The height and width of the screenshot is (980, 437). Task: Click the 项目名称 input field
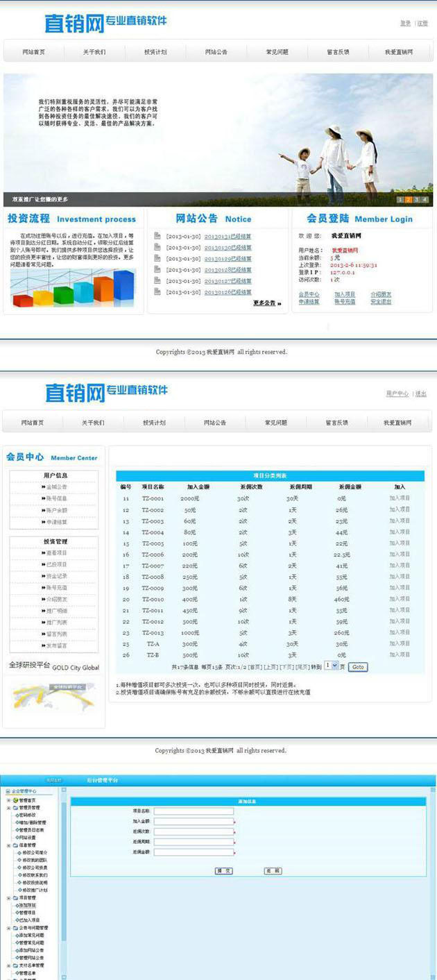(x=194, y=811)
